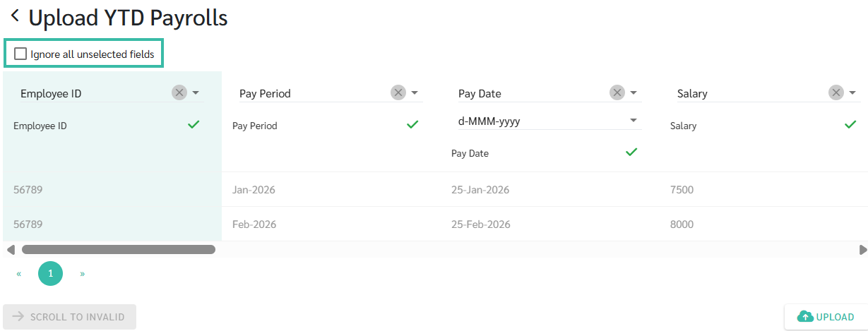Click the green checkmark for Employee ID
Image resolution: width=868 pixels, height=331 pixels.
[194, 125]
